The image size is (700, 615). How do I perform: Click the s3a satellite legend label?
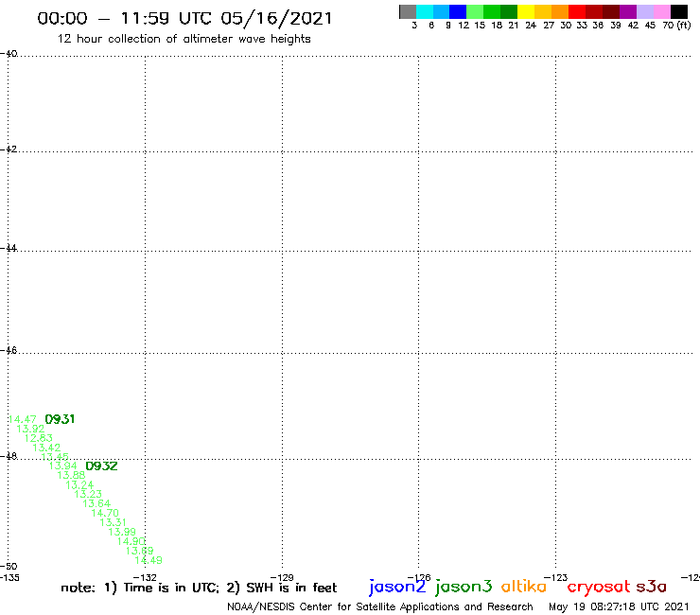[x=652, y=587]
